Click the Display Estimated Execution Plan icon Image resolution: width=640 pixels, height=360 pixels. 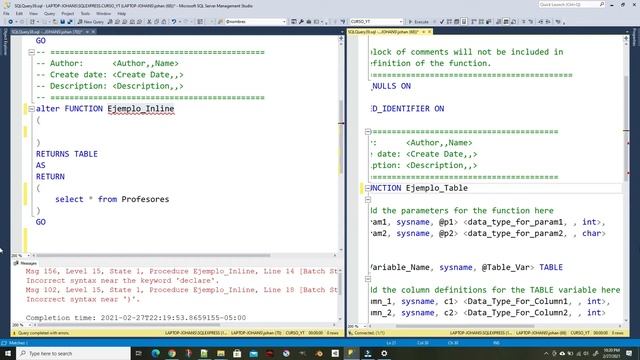449,22
